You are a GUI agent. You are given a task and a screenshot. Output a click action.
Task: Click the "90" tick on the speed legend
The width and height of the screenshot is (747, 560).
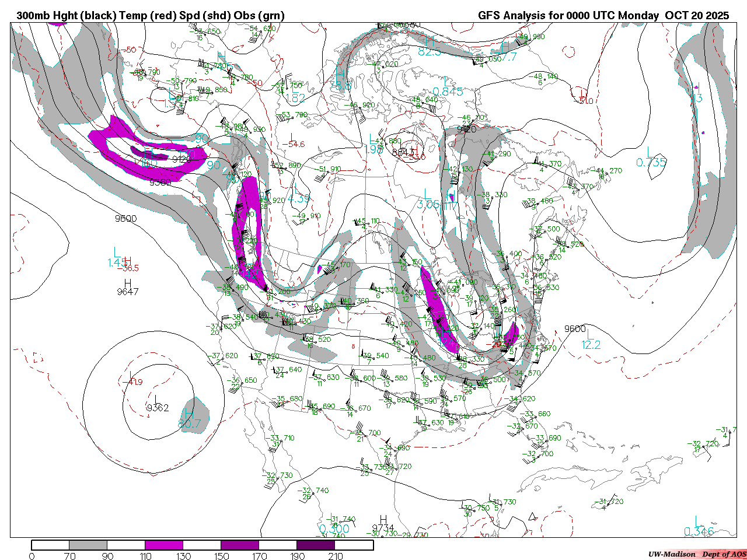coord(107,556)
